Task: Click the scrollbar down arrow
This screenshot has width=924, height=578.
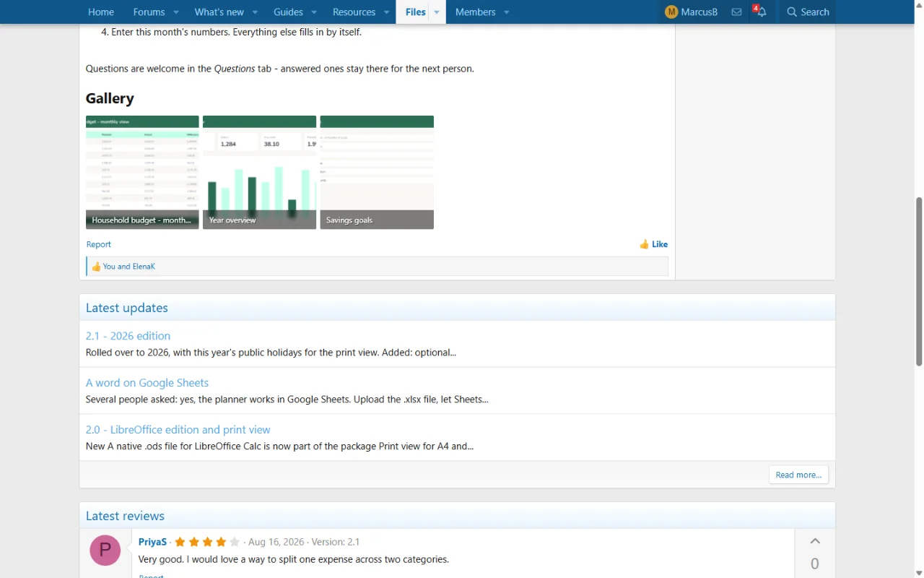Action: pos(919,573)
